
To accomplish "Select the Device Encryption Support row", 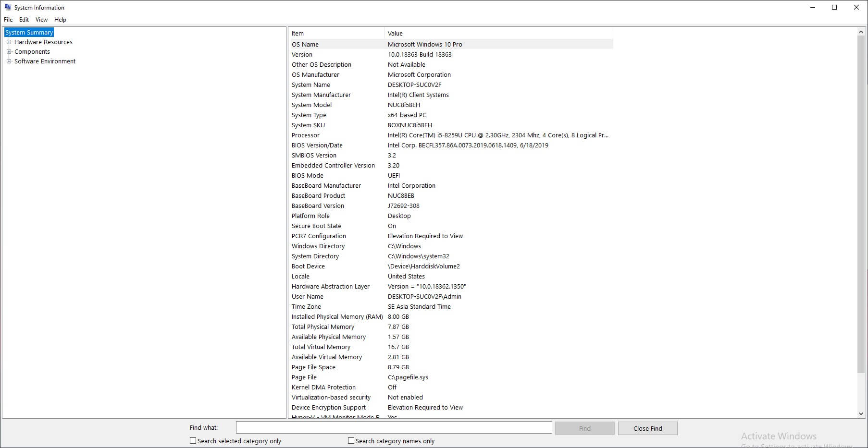I will coord(451,407).
